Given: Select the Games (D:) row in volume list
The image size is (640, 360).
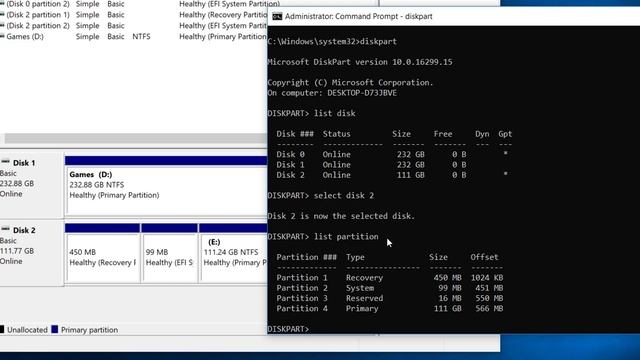Looking at the screenshot, I should 133,37.
